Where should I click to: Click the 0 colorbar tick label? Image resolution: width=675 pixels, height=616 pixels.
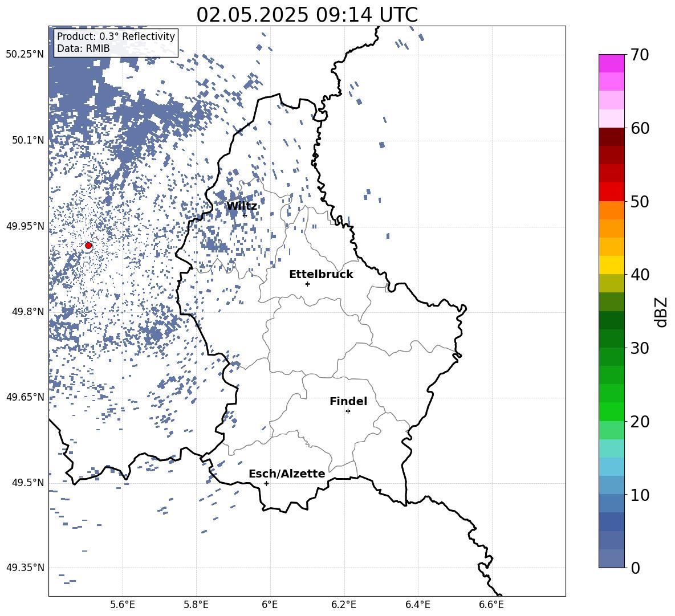[635, 568]
